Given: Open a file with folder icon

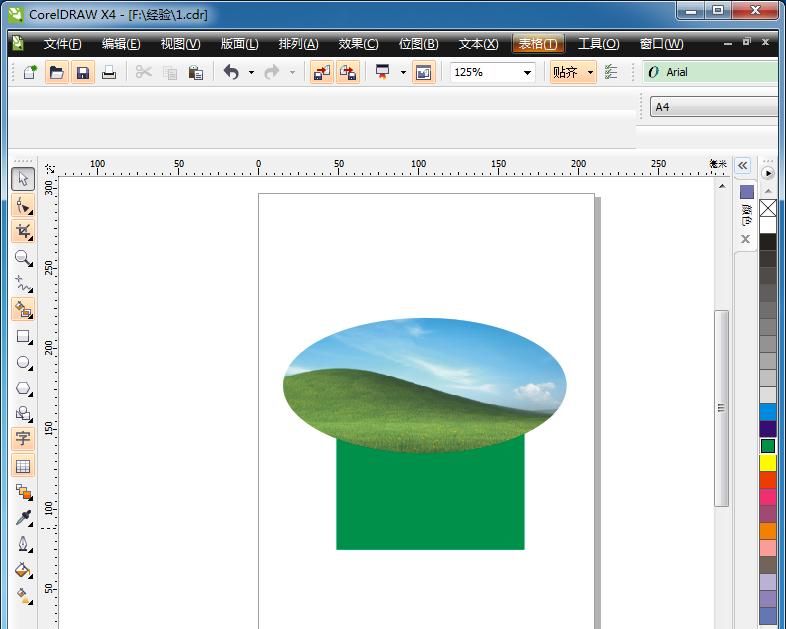Looking at the screenshot, I should [57, 73].
